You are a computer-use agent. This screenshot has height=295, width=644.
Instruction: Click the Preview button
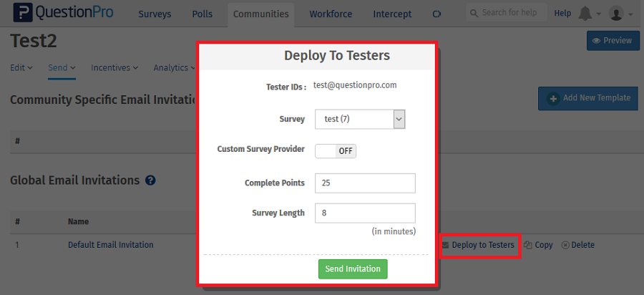click(x=613, y=41)
